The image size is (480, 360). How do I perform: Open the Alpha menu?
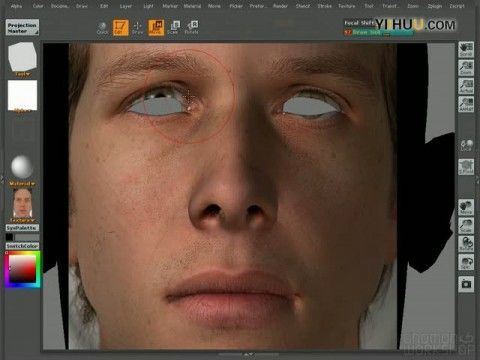click(x=17, y=6)
